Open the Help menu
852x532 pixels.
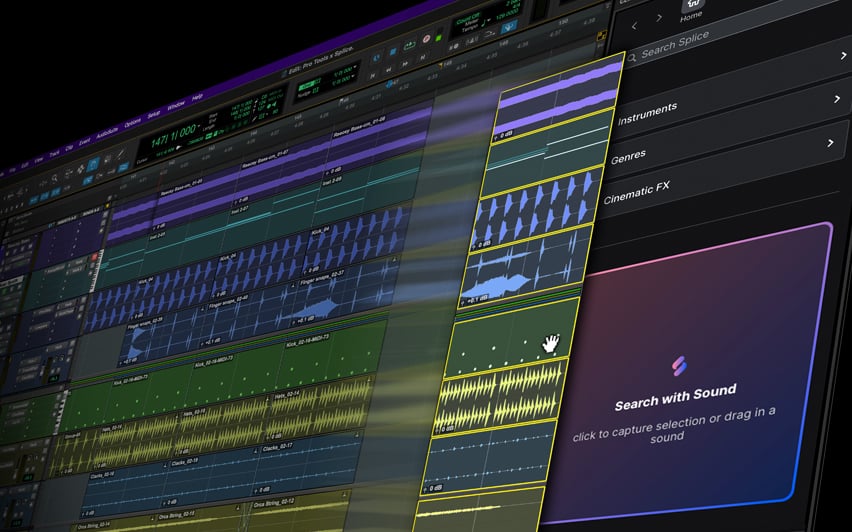(197, 98)
